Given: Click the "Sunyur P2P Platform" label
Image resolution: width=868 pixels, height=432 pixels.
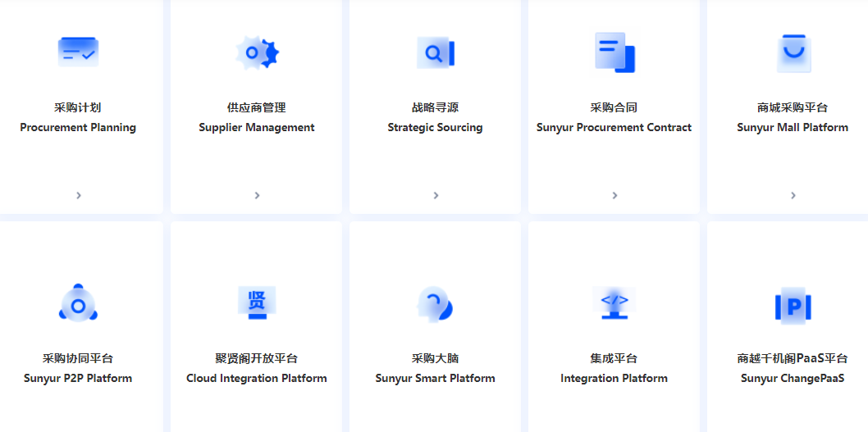Looking at the screenshot, I should click(78, 379).
